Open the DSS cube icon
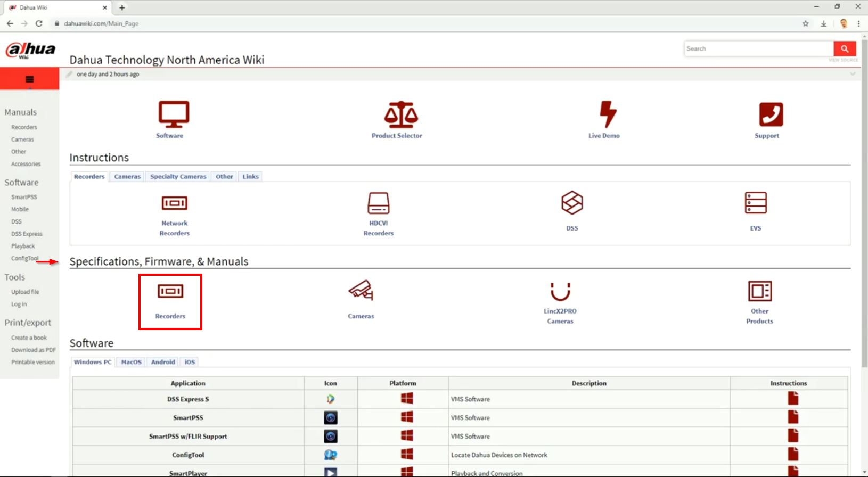868x477 pixels. pos(572,203)
